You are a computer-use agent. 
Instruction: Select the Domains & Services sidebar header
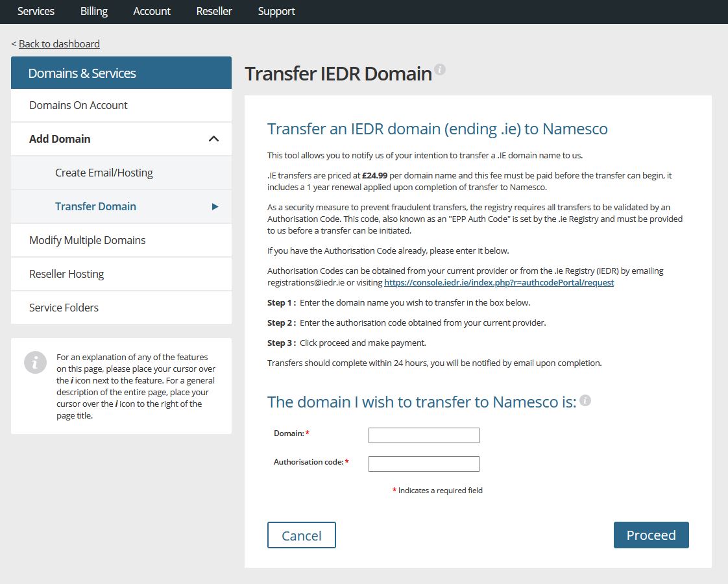click(121, 73)
